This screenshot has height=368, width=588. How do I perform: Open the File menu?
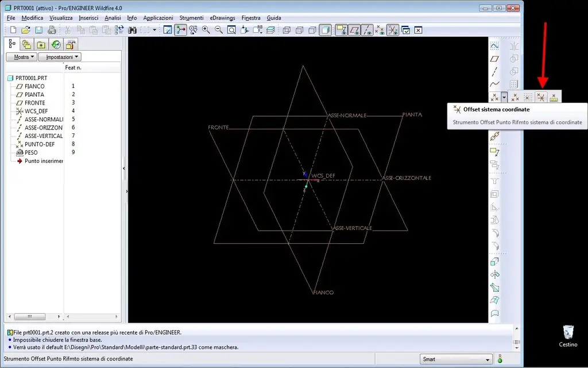[11, 18]
